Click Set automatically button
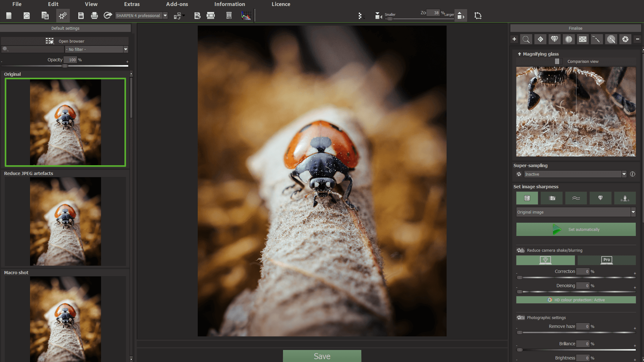This screenshot has width=644, height=362. tap(576, 229)
